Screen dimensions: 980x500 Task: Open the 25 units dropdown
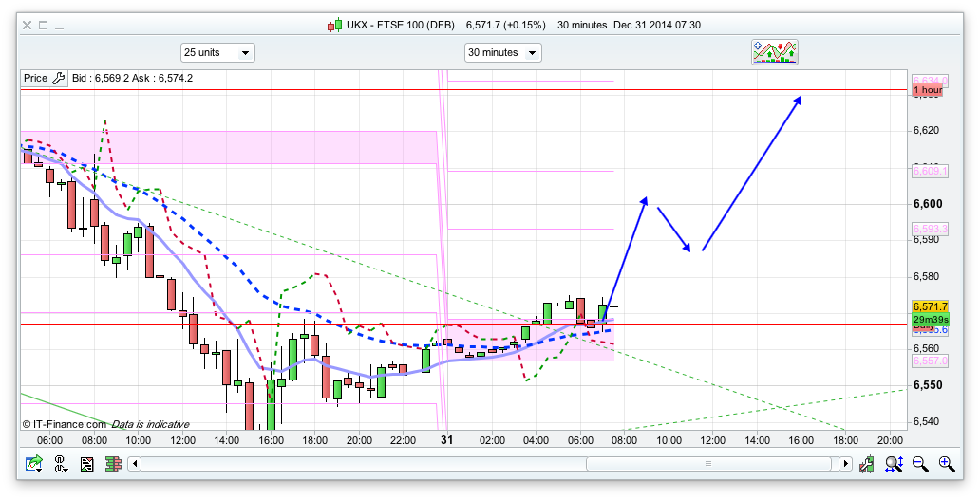(217, 53)
